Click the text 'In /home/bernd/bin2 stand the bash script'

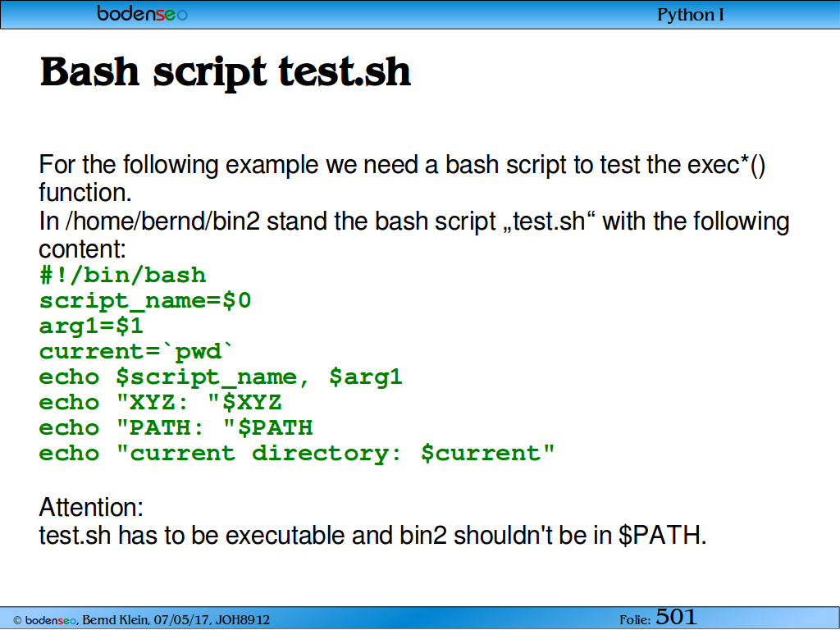pos(268,221)
